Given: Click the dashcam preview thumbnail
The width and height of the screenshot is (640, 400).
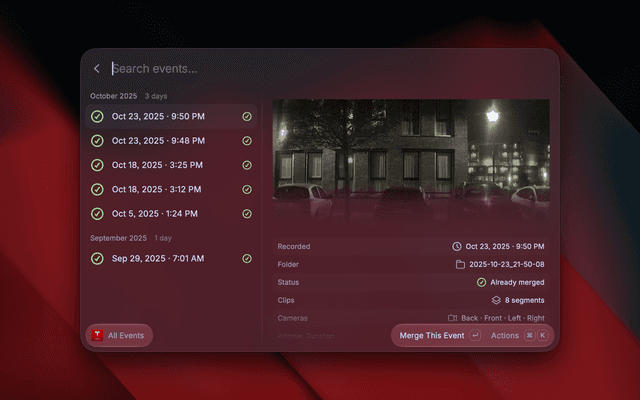Looking at the screenshot, I should coord(411,162).
